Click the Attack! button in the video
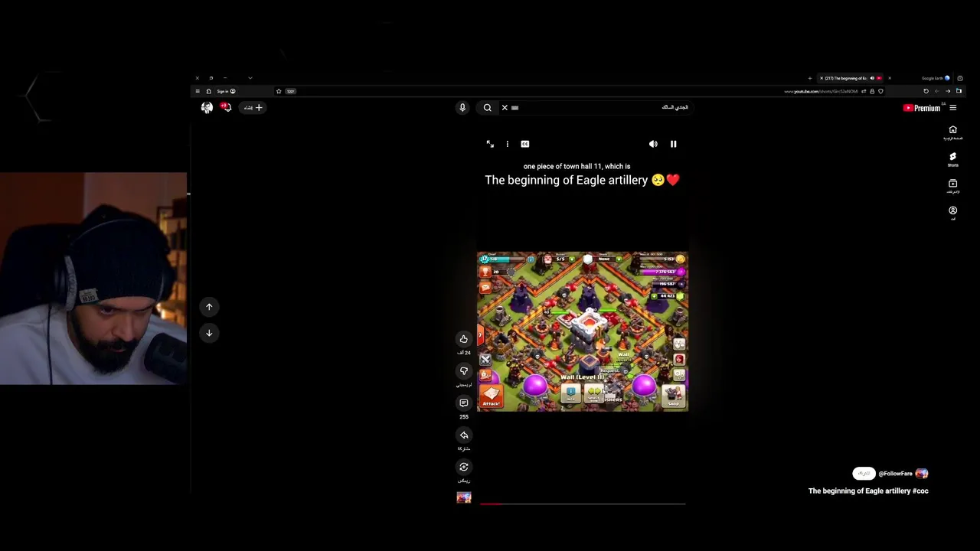Image resolution: width=980 pixels, height=551 pixels. [491, 396]
